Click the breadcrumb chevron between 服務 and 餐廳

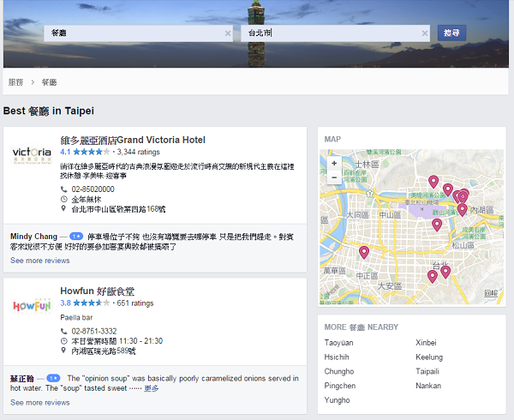pos(33,82)
